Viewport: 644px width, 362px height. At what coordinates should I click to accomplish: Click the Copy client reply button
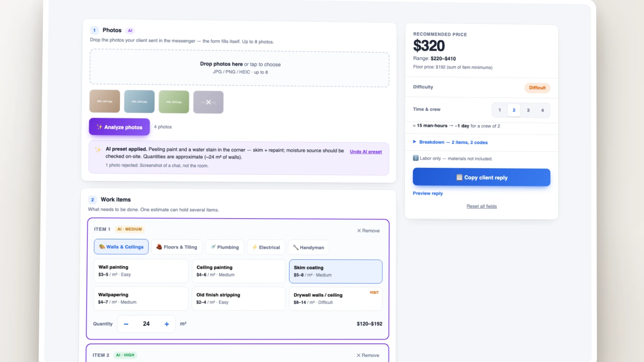481,177
